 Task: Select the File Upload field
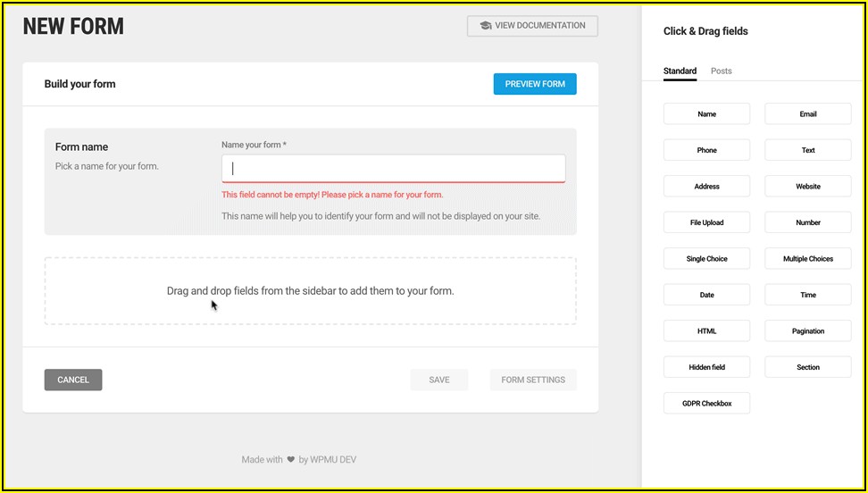[x=706, y=222]
